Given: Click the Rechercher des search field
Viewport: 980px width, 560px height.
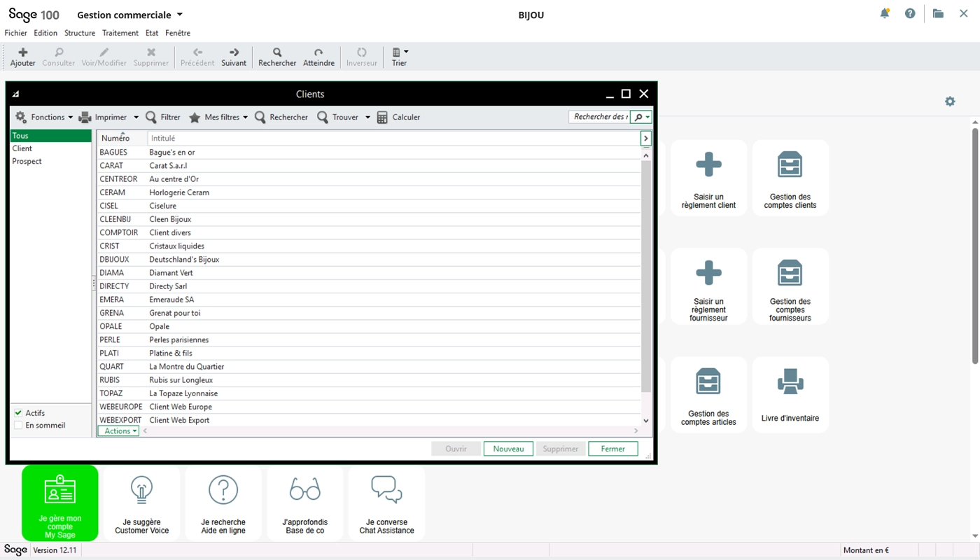Looking at the screenshot, I should pyautogui.click(x=599, y=117).
